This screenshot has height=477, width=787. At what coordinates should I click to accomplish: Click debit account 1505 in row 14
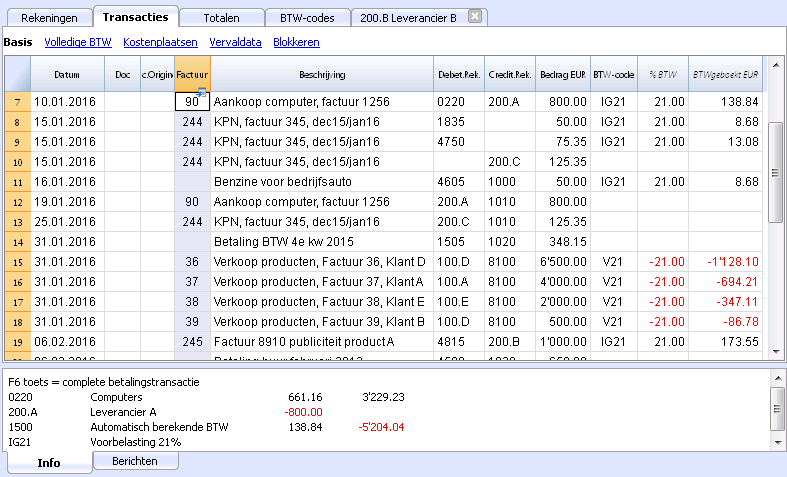click(451, 242)
